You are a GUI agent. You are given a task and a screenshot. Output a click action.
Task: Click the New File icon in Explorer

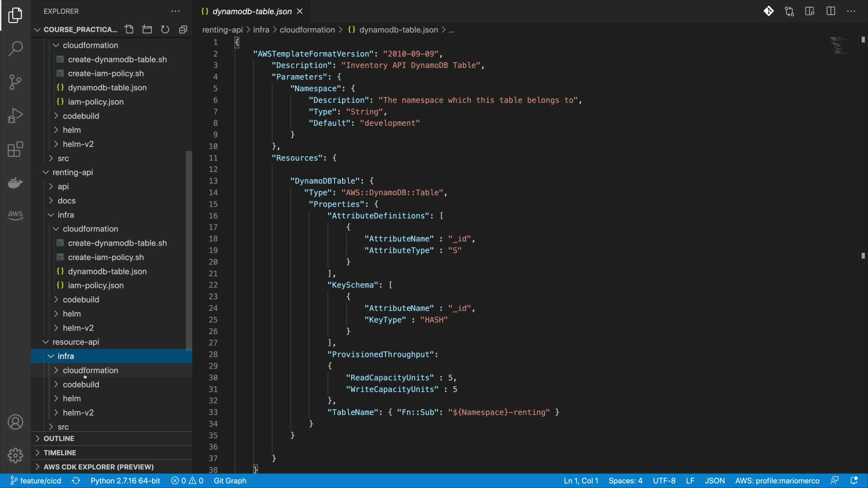(x=129, y=29)
